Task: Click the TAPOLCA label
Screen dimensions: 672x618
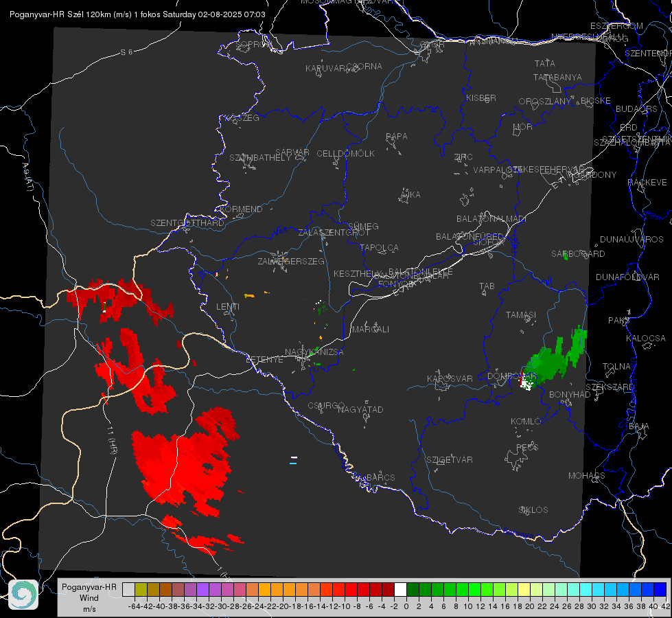Action: [379, 247]
